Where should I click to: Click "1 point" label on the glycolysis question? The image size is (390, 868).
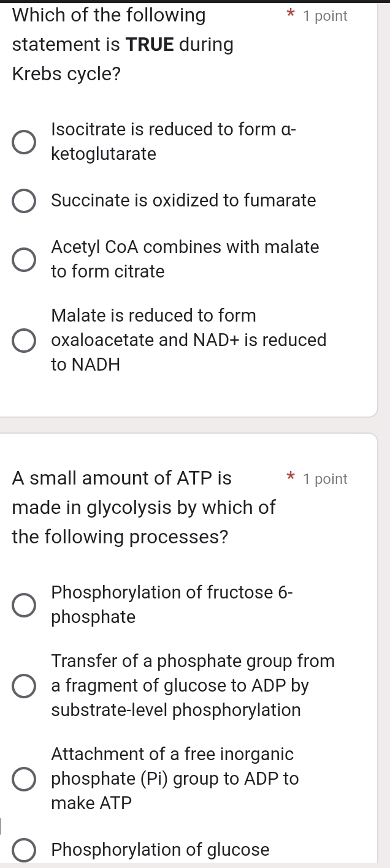point(325,479)
